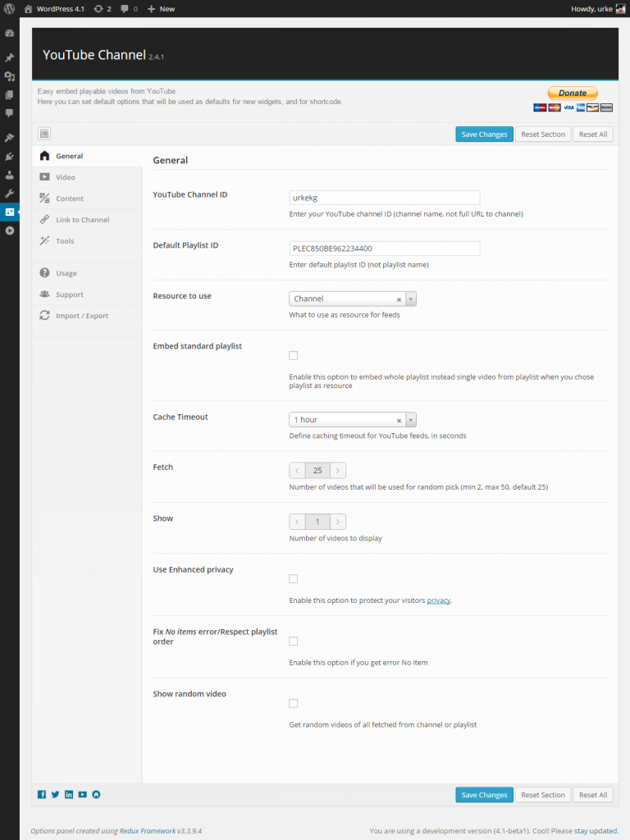This screenshot has height=840, width=630.
Task: Go to Dashboard in admin sidebar
Action: point(10,33)
